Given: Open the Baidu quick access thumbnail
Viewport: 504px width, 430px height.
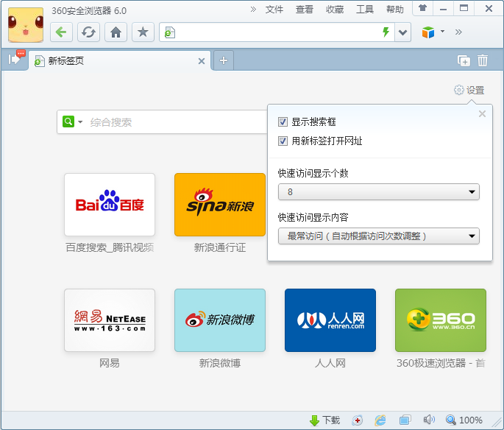Looking at the screenshot, I should point(110,205).
